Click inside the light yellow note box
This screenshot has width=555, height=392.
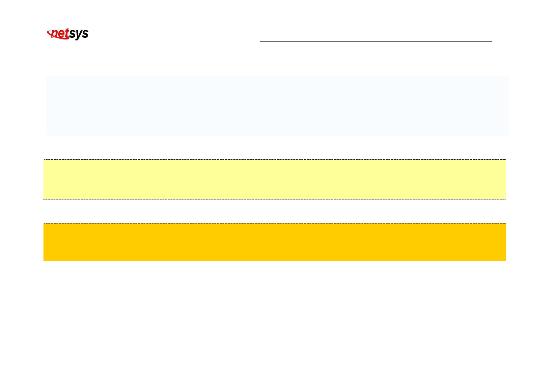pyautogui.click(x=275, y=179)
